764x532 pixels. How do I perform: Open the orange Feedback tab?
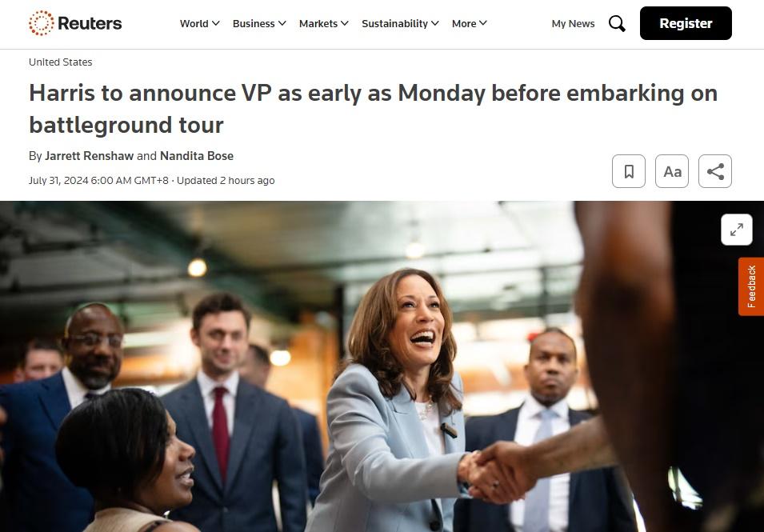pos(751,286)
